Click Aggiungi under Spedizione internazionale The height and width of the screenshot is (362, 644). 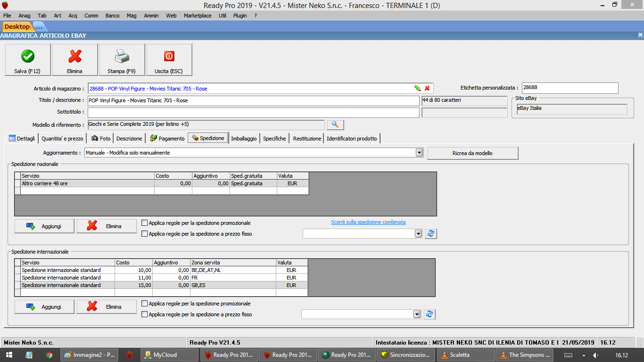point(44,307)
